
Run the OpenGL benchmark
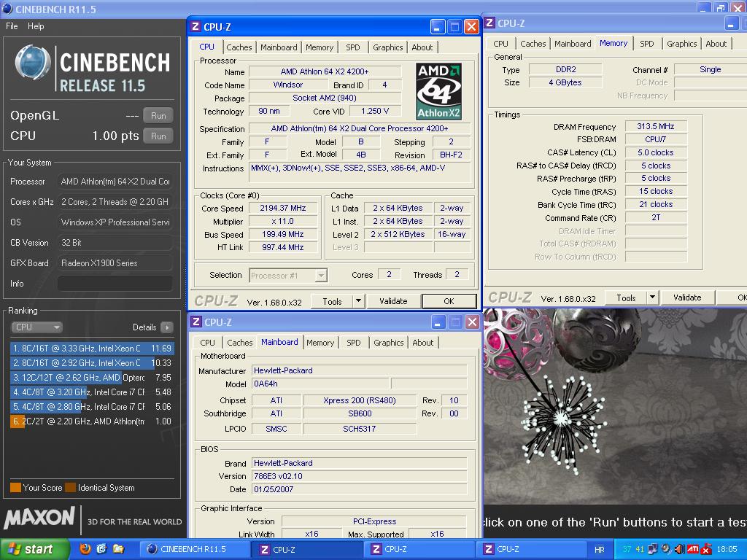[158, 116]
